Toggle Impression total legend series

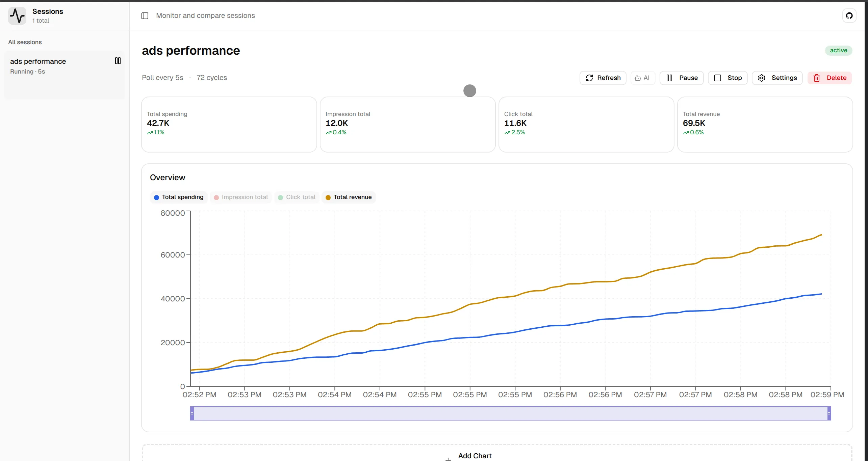point(241,197)
